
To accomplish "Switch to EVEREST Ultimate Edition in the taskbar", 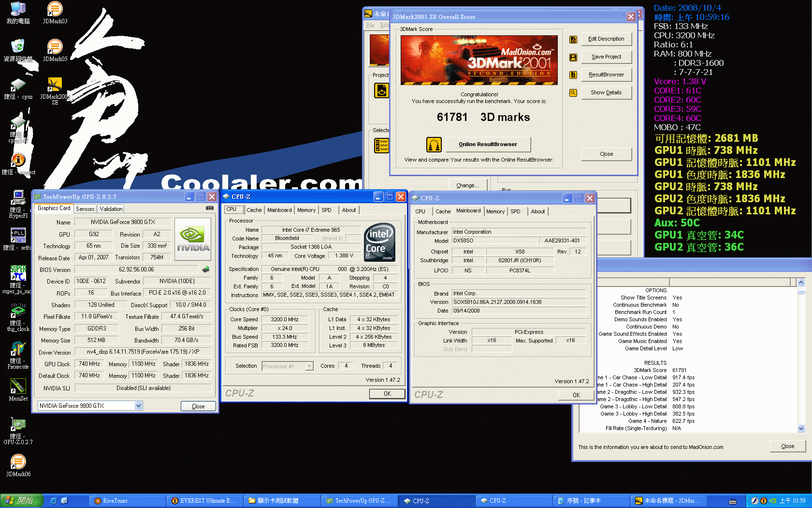I will click(205, 501).
